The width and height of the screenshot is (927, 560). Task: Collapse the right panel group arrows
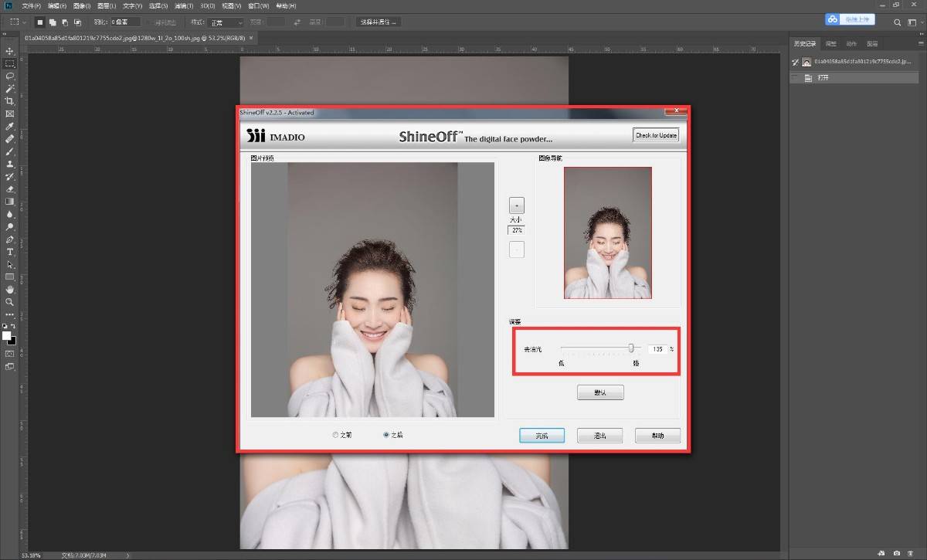click(920, 33)
